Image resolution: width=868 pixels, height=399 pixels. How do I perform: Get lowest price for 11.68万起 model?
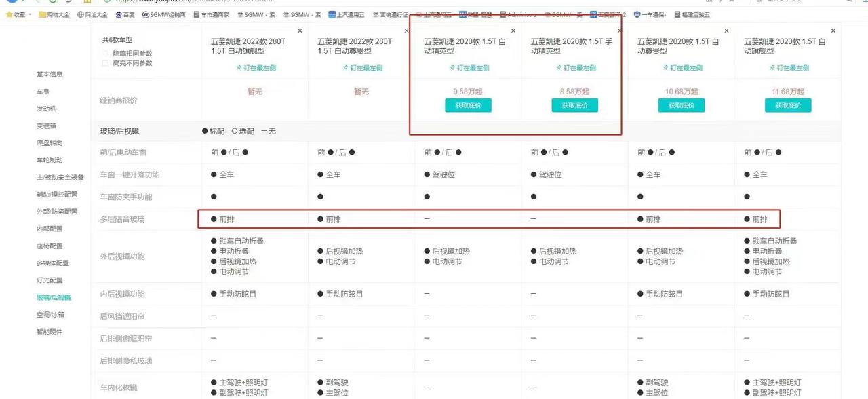tap(788, 105)
